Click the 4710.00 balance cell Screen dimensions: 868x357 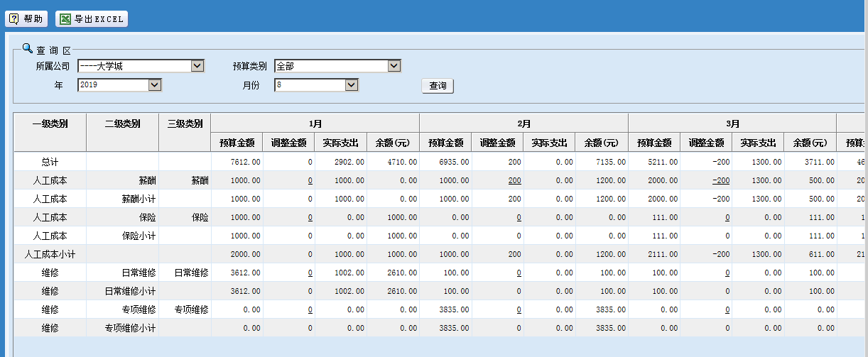(394, 162)
